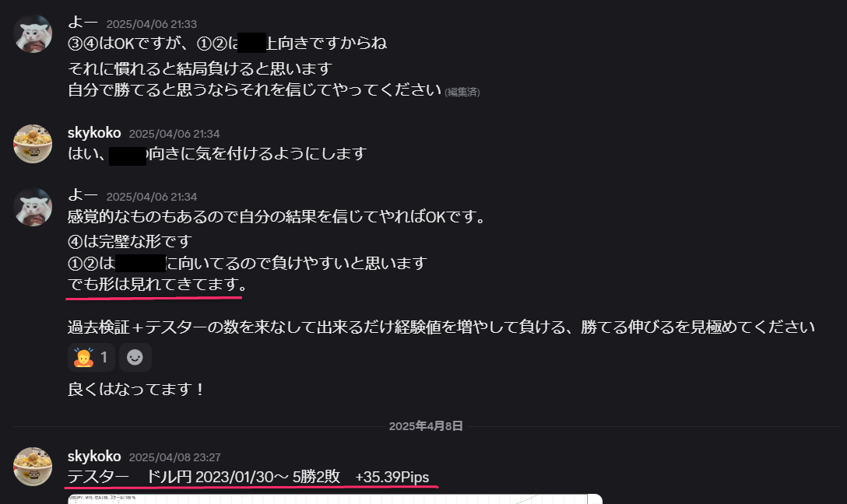Click the add reaction smiley icon
Image resolution: width=847 pixels, height=504 pixels.
coord(135,357)
